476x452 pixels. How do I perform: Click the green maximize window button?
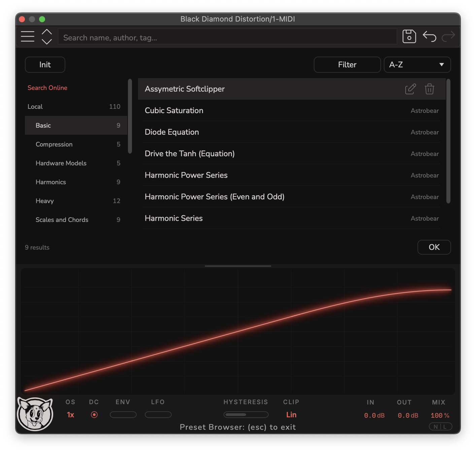(42, 19)
